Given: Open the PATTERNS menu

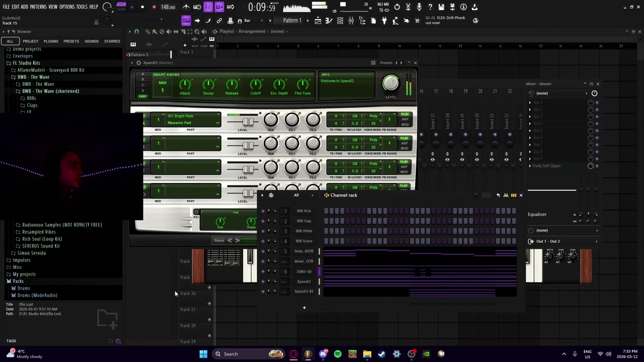Looking at the screenshot, I should 38,7.
